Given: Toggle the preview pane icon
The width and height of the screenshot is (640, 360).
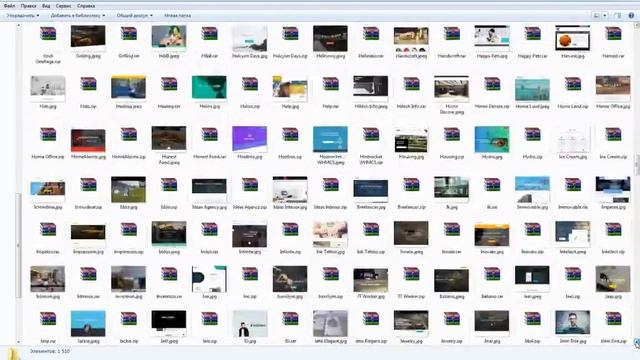Looking at the screenshot, I should [x=618, y=16].
